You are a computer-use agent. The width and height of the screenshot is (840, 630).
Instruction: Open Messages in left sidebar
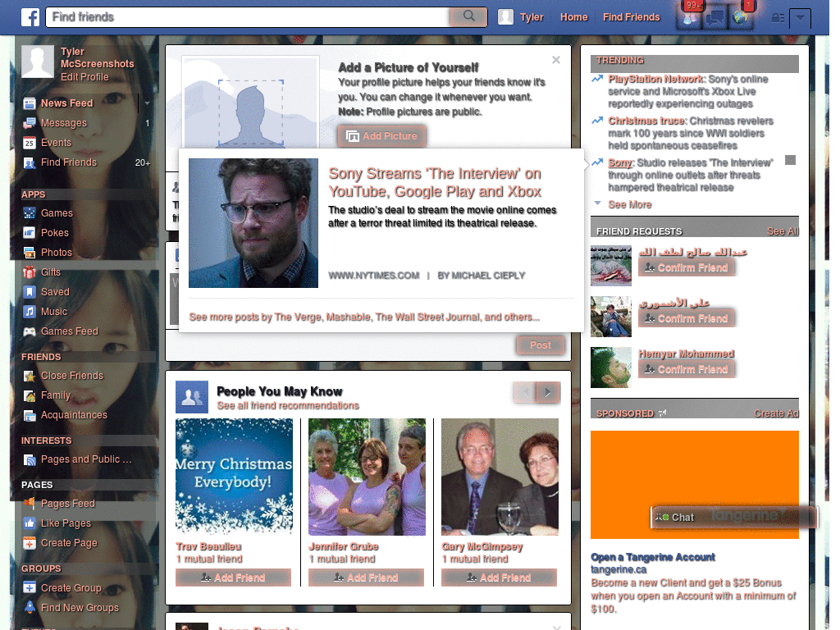64,123
